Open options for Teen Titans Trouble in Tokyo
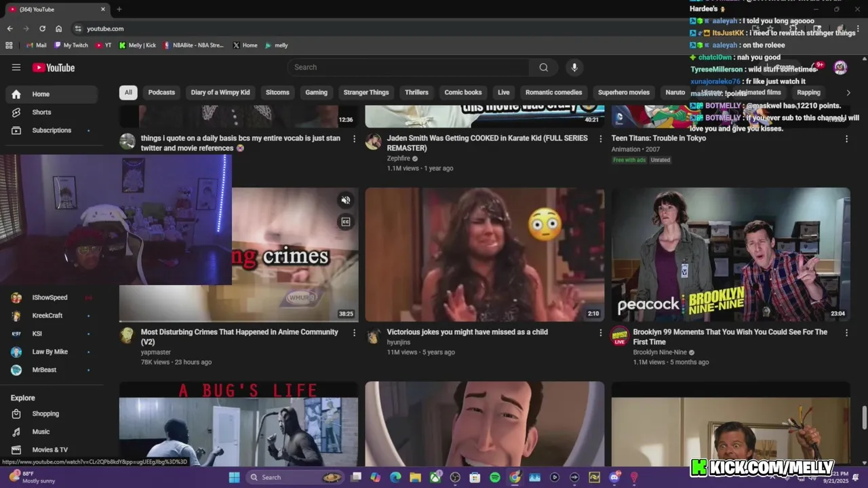Viewport: 868px width, 488px height. point(846,138)
